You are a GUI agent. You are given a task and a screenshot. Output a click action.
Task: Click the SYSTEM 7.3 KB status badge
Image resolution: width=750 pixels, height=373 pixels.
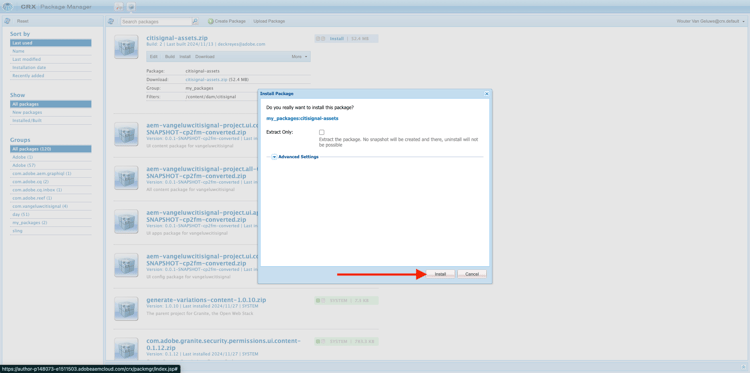[346, 300]
